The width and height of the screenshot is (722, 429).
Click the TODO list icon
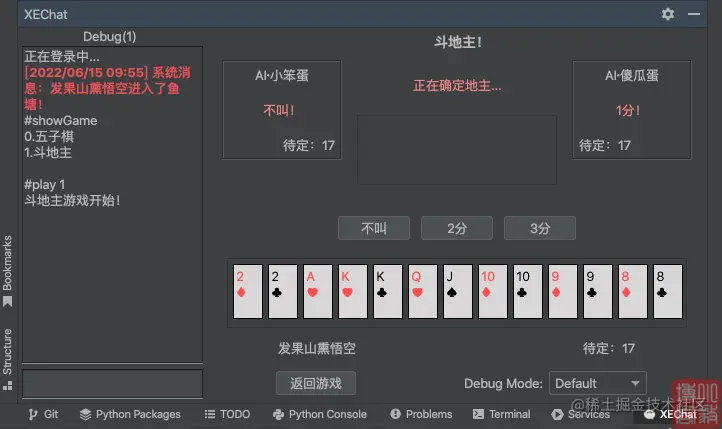[210, 414]
